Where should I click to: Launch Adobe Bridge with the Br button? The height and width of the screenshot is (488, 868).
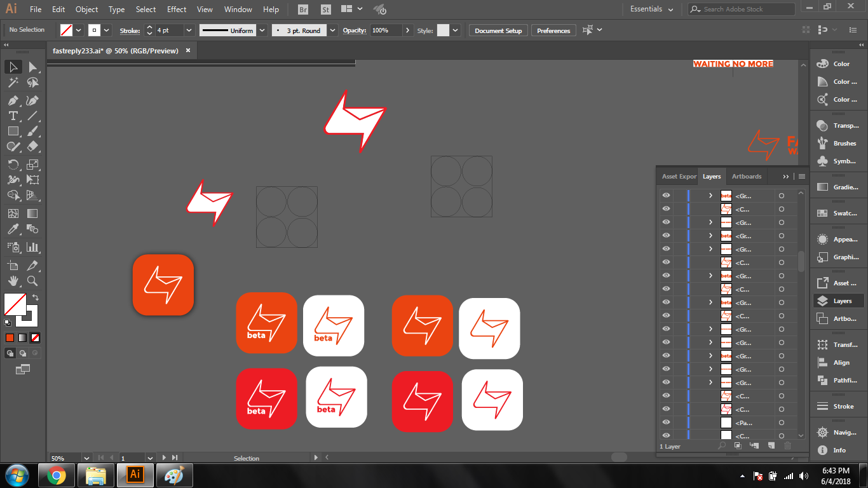(303, 10)
